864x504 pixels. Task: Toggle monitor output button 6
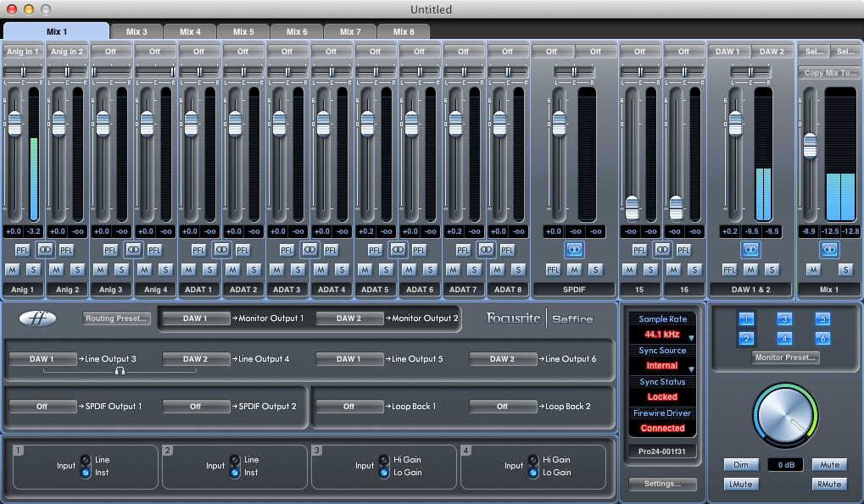click(822, 338)
